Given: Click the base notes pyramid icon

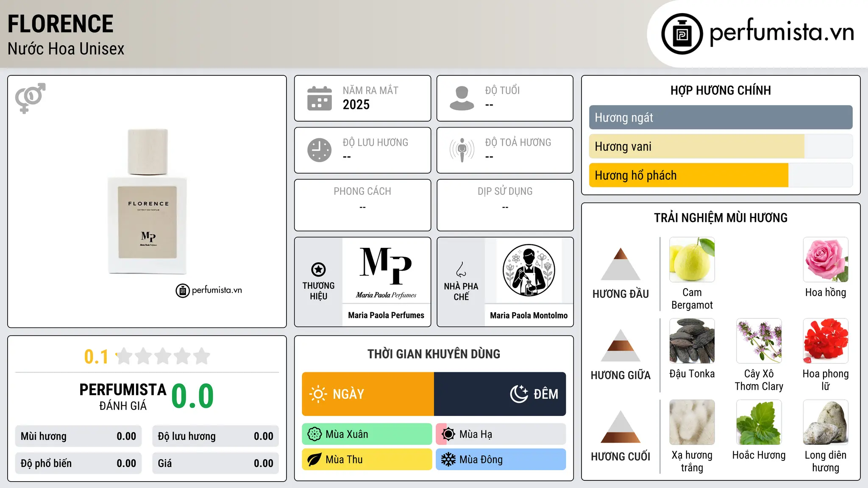Looking at the screenshot, I should [x=621, y=426].
